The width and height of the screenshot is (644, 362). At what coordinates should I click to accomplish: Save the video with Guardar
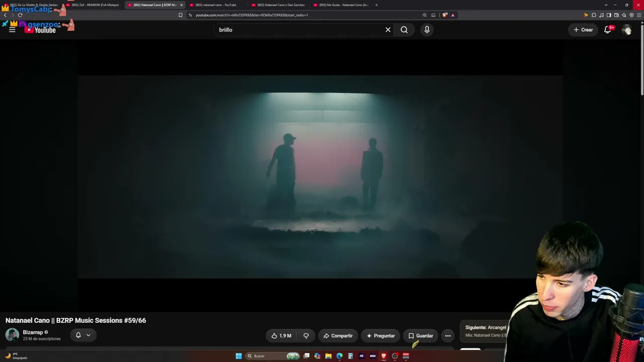421,335
